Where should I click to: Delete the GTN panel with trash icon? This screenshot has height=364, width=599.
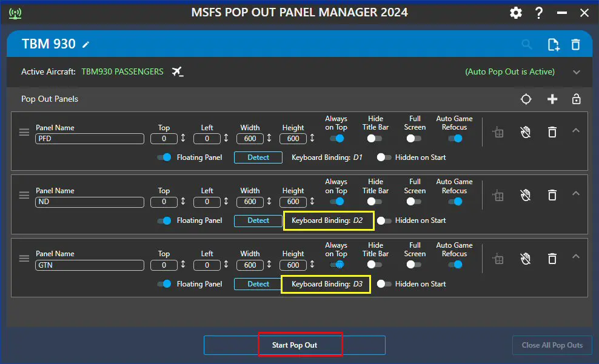(x=552, y=259)
